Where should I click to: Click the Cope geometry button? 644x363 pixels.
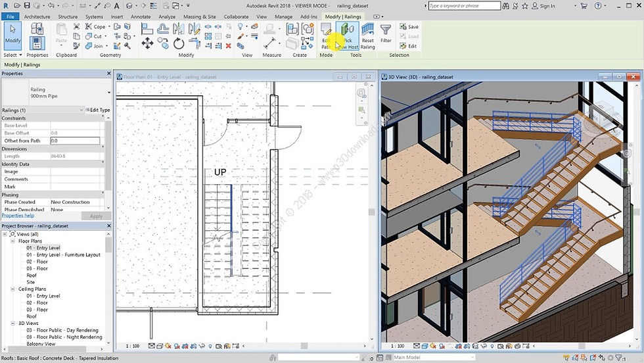click(x=96, y=27)
